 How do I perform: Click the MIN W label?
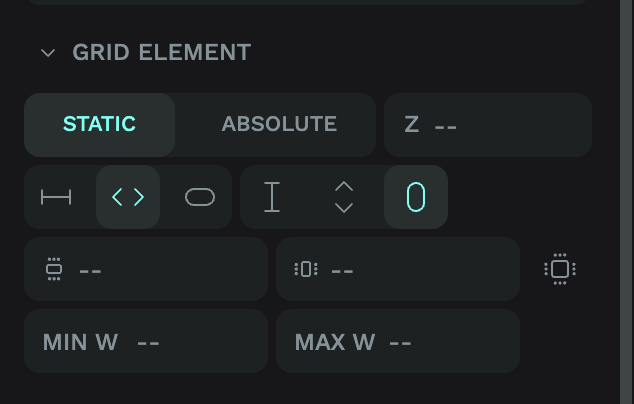click(80, 342)
